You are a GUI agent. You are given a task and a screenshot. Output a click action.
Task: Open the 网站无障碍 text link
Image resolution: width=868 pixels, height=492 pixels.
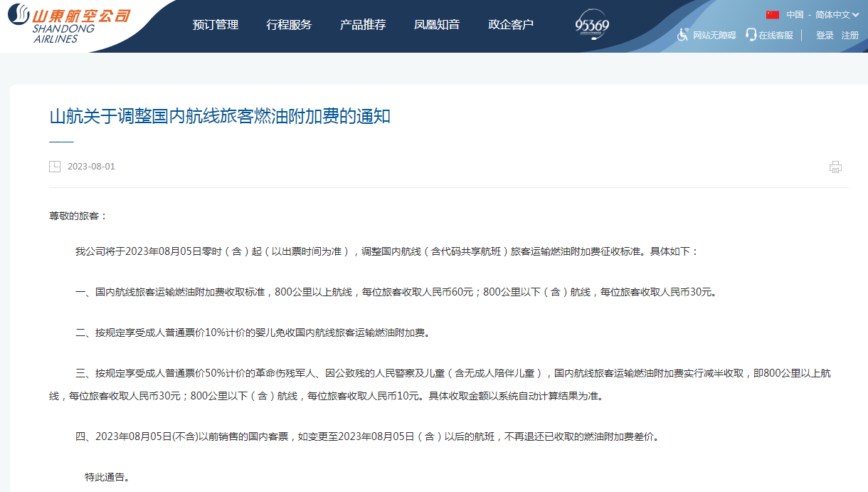714,35
